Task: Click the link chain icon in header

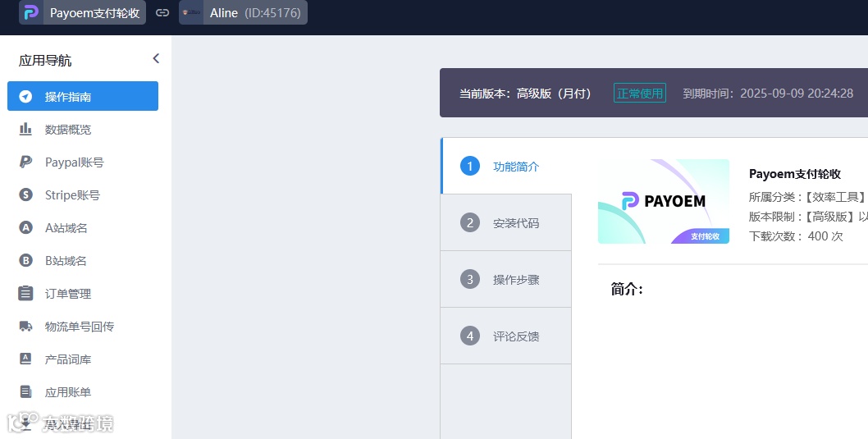Action: (x=162, y=13)
